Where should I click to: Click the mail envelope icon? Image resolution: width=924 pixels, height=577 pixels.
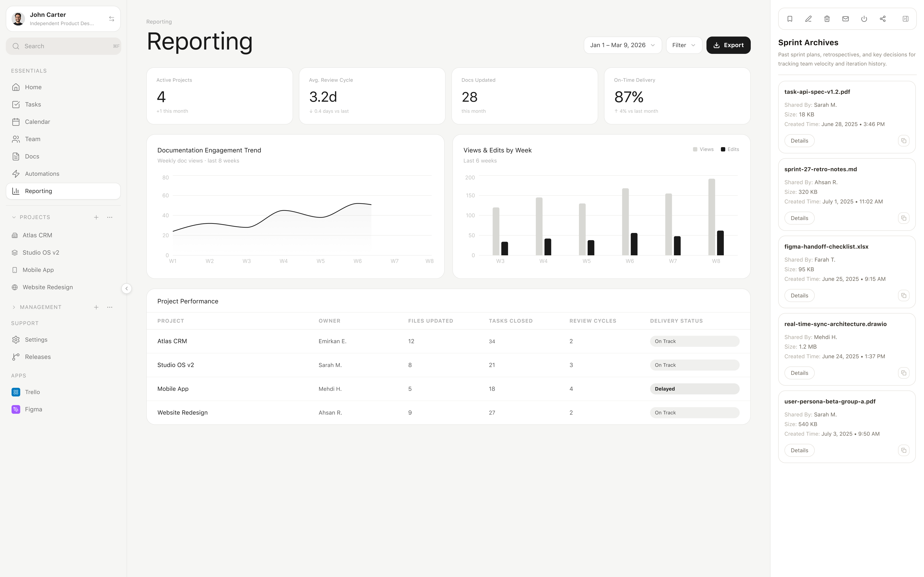pyautogui.click(x=845, y=19)
